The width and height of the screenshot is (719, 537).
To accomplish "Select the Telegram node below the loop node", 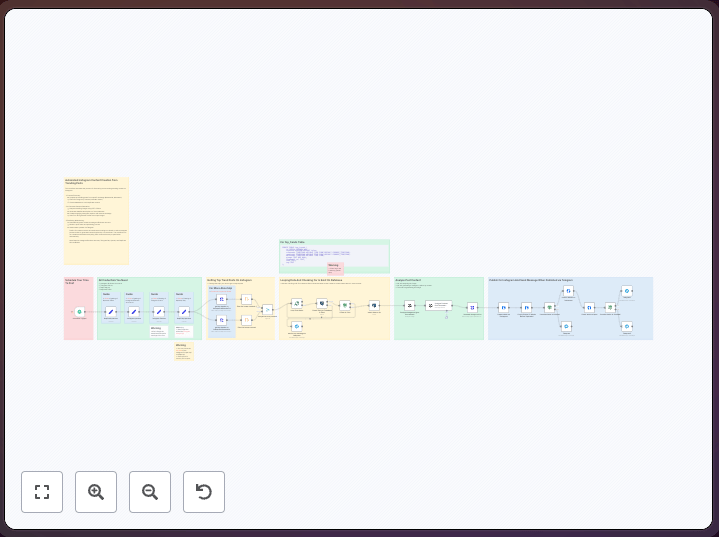I will tap(297, 327).
